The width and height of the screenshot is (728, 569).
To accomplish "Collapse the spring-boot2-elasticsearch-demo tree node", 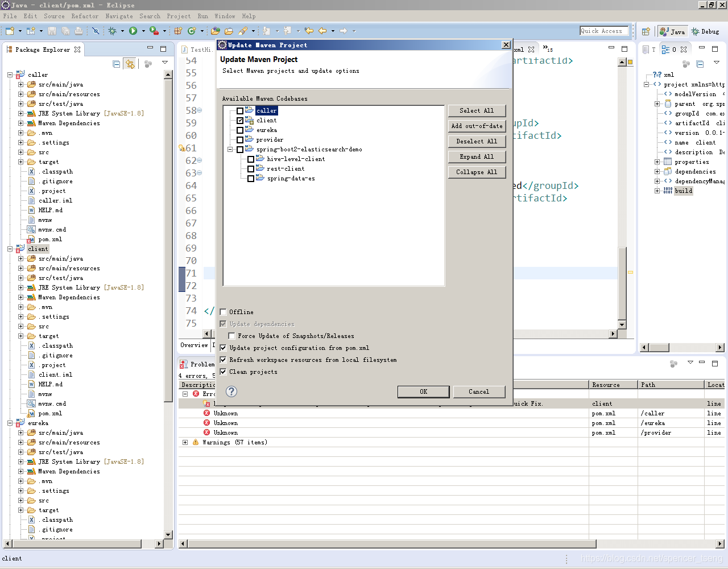I will [231, 149].
